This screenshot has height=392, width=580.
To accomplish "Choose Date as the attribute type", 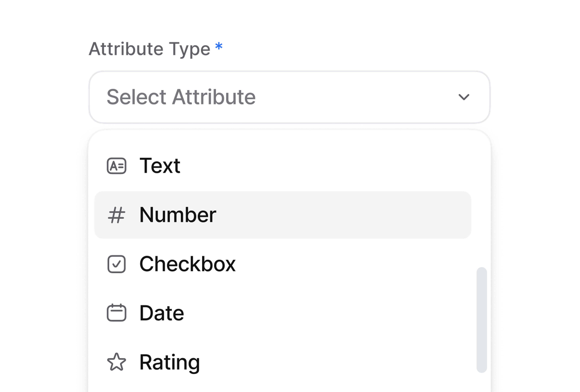I will 162,313.
